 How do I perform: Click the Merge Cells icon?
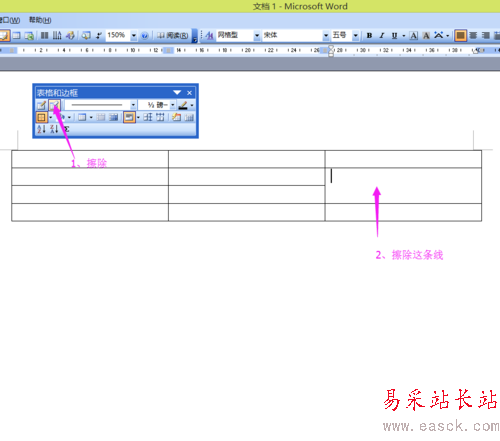click(101, 117)
